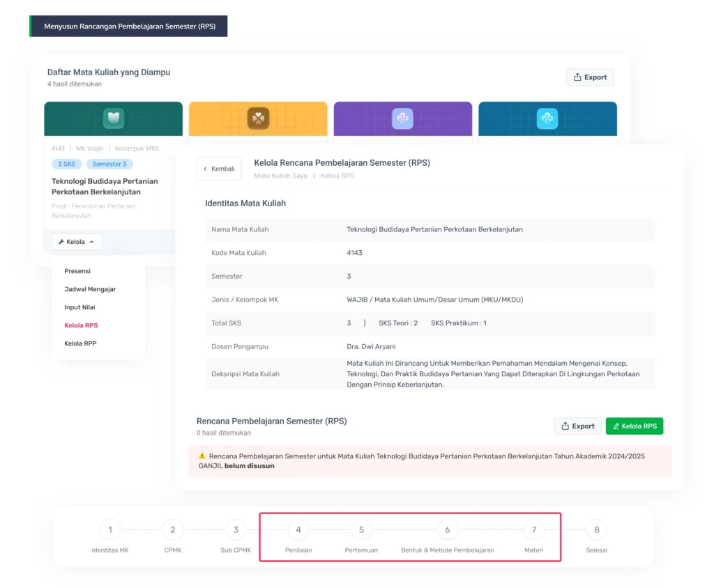Click the Menyusun Rancangan Pembelajaran Semester header
Viewport: 714px width, 588px height.
(x=129, y=26)
